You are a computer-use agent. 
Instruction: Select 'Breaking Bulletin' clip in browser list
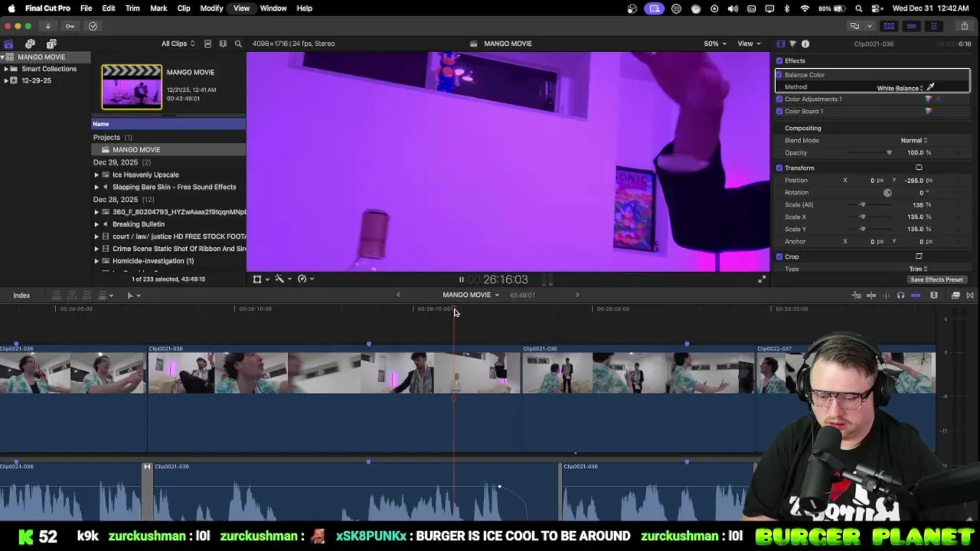point(139,224)
